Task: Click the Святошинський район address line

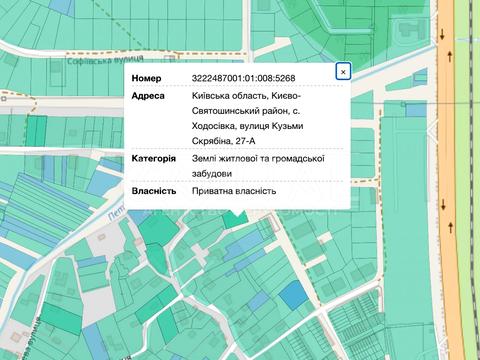Action: point(246,111)
